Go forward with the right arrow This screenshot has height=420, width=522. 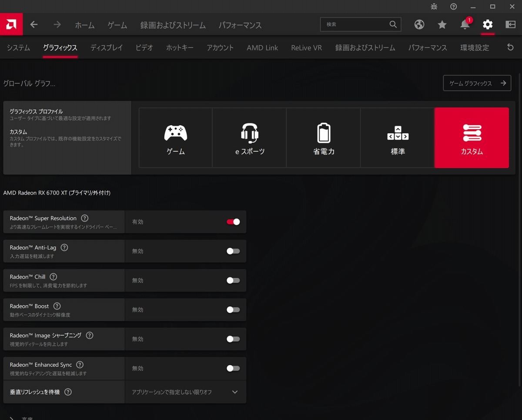[57, 25]
